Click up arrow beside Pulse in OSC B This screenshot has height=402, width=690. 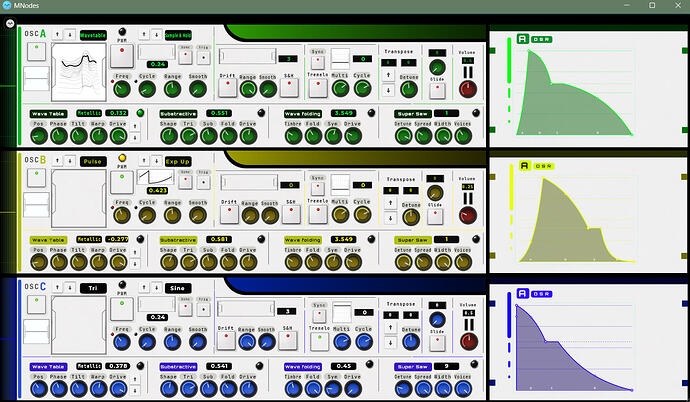tap(57, 161)
